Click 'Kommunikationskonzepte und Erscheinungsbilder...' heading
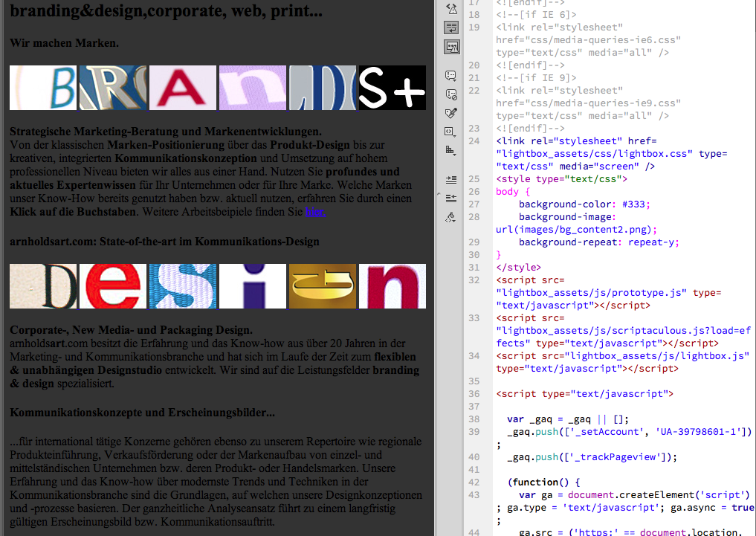This screenshot has width=756, height=536. [142, 413]
